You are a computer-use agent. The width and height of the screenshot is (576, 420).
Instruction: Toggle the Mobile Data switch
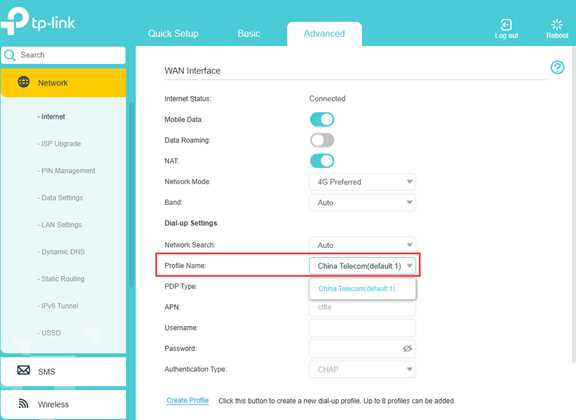pyautogui.click(x=322, y=119)
